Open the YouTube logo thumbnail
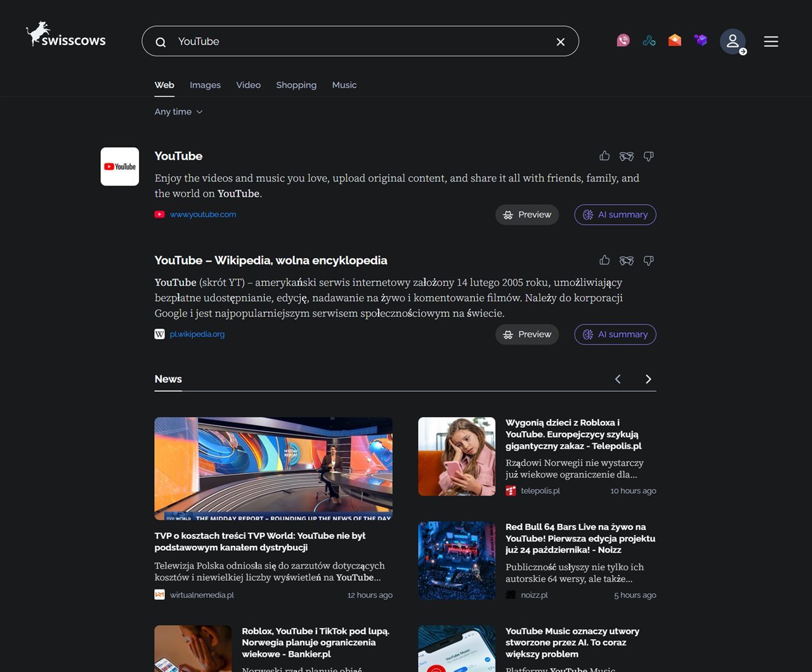The width and height of the screenshot is (812, 672). pyautogui.click(x=120, y=167)
